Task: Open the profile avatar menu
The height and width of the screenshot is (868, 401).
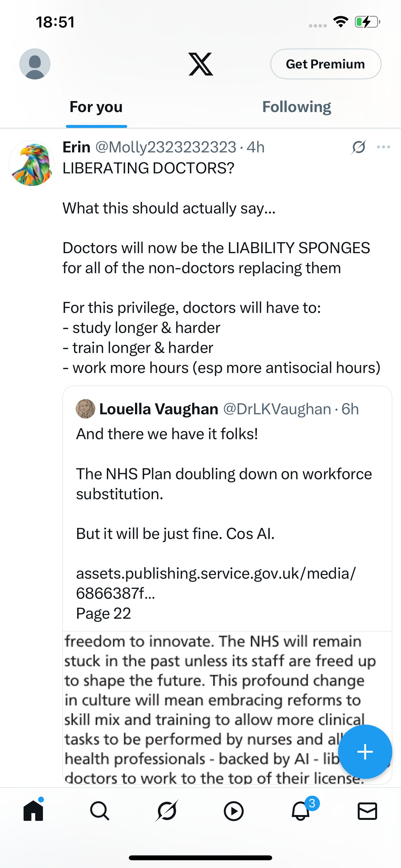Action: (35, 64)
